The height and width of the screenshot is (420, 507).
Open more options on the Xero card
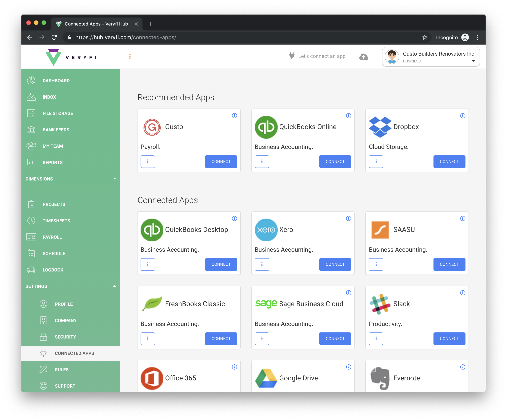(x=262, y=264)
